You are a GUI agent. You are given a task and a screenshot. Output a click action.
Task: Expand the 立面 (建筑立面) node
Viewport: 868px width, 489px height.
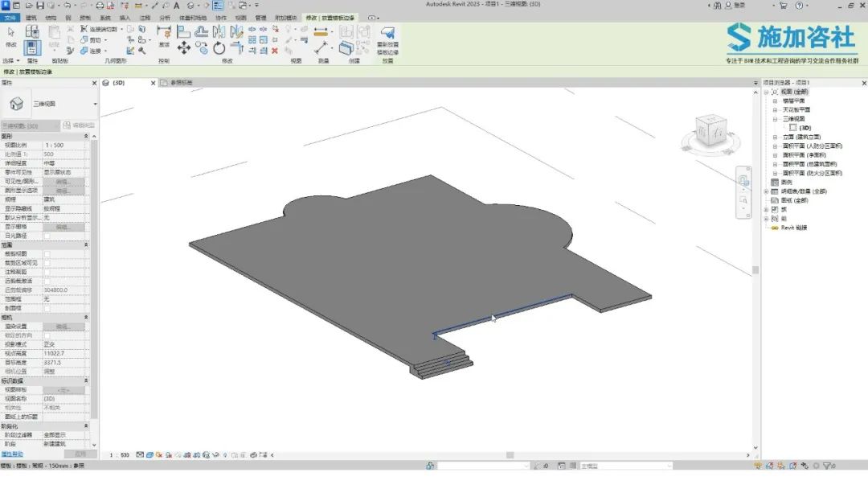[775, 138]
